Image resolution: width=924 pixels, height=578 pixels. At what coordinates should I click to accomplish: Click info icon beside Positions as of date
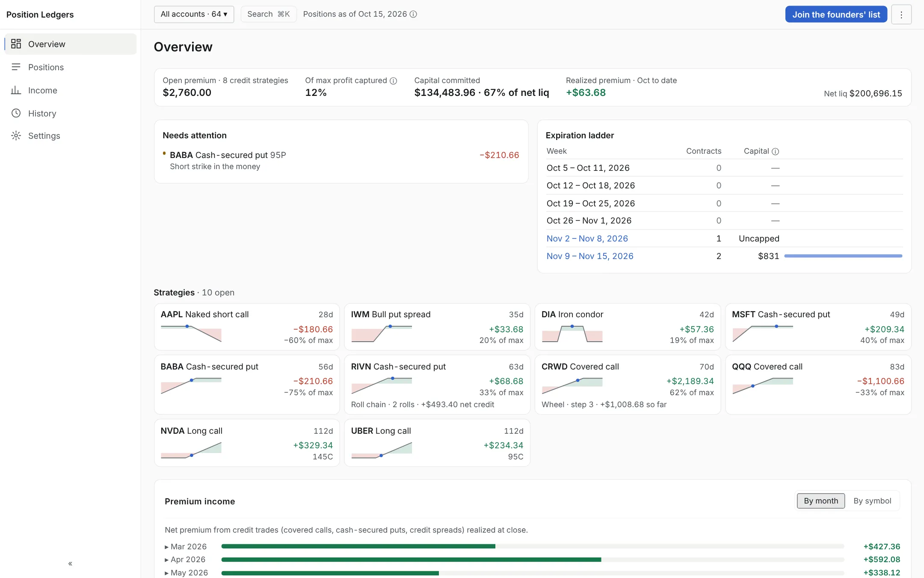point(413,14)
